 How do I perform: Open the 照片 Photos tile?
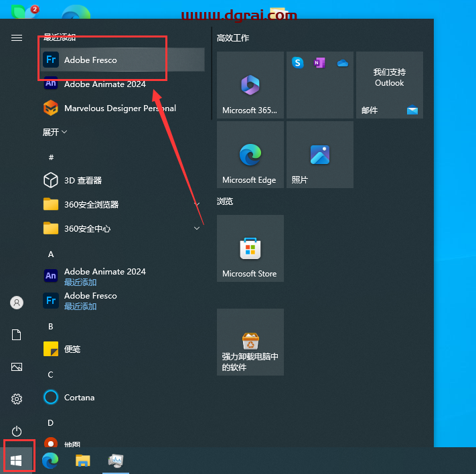pos(319,155)
